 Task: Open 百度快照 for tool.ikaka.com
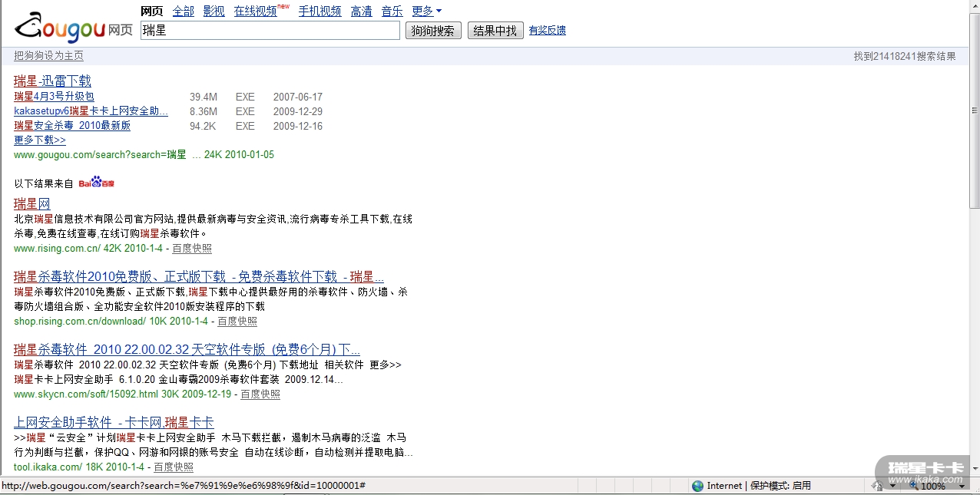pyautogui.click(x=174, y=467)
